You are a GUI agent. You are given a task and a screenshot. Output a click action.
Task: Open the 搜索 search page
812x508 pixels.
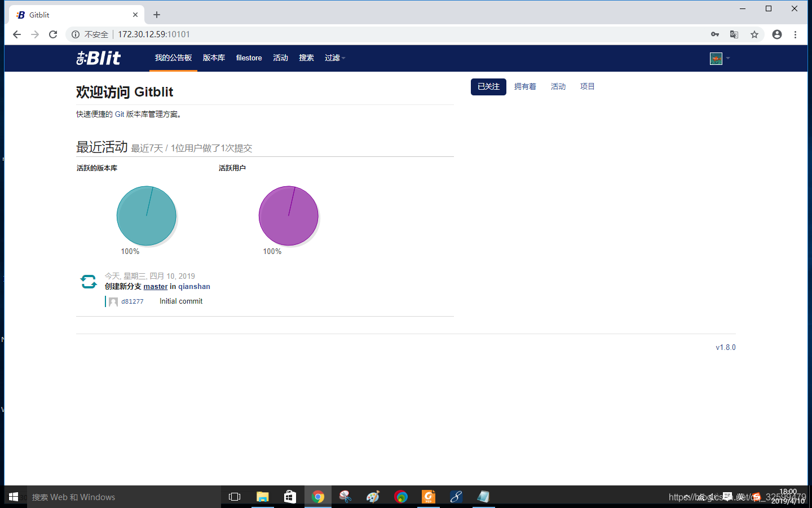point(306,58)
